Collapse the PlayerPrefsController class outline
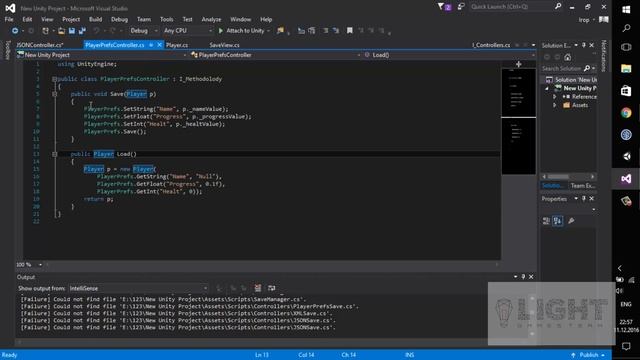The height and width of the screenshot is (360, 640). (54, 79)
